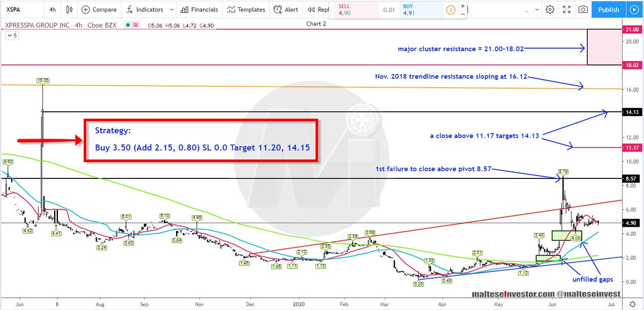Select the 18.35 high price marker
The height and width of the screenshot is (310, 644).
(x=42, y=81)
